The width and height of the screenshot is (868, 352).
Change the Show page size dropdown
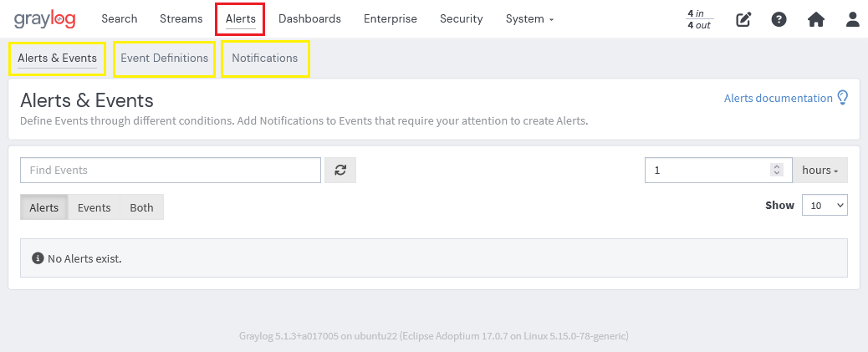click(824, 205)
